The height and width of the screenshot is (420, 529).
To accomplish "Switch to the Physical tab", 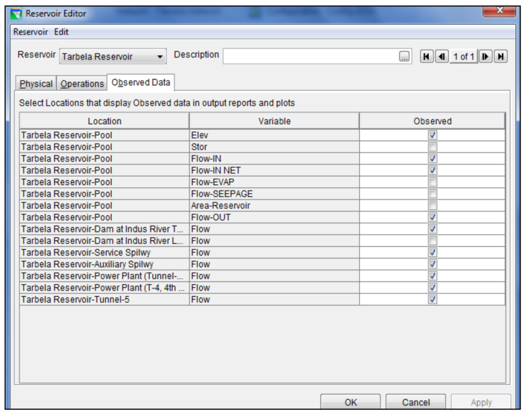I will pyautogui.click(x=36, y=84).
